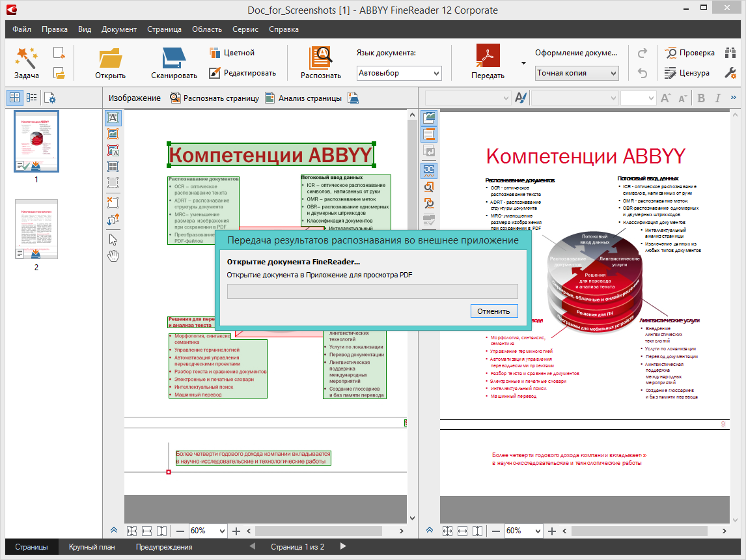This screenshot has height=560, width=746.
Task: Click the save page image icon
Action: tap(353, 98)
